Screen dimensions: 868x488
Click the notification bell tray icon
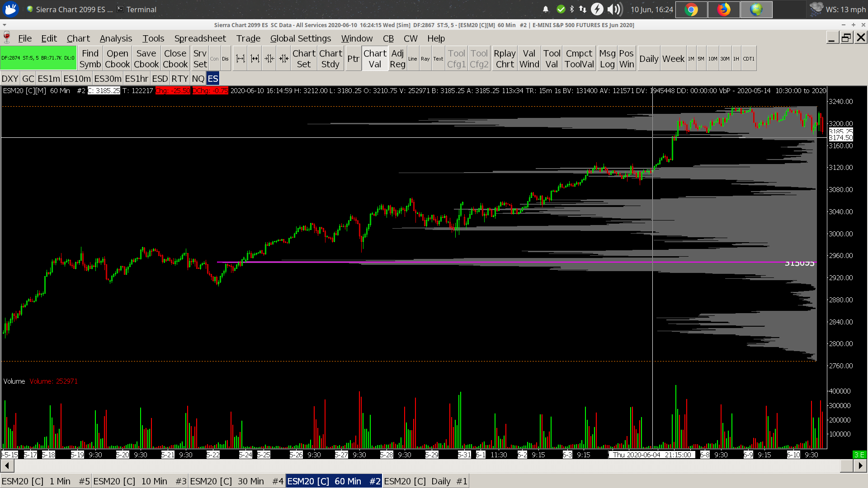(546, 9)
